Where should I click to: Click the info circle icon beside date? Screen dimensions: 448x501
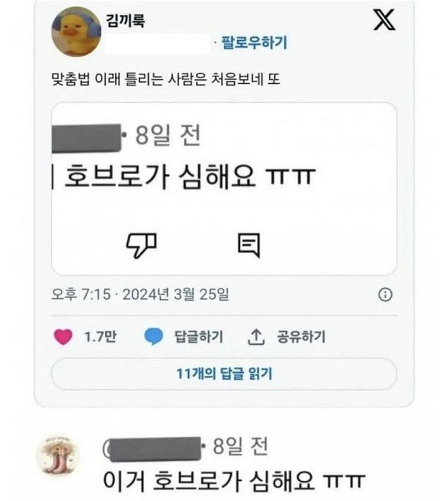pyautogui.click(x=385, y=294)
